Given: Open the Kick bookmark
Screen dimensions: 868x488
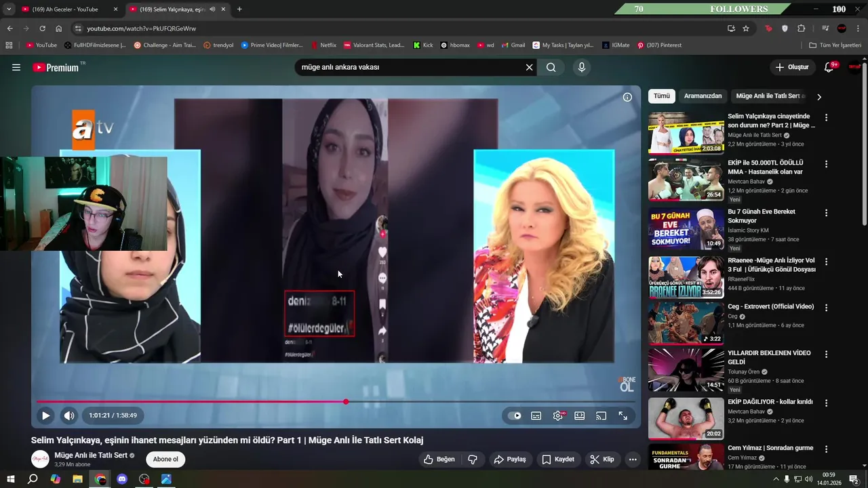Looking at the screenshot, I should click(x=422, y=45).
